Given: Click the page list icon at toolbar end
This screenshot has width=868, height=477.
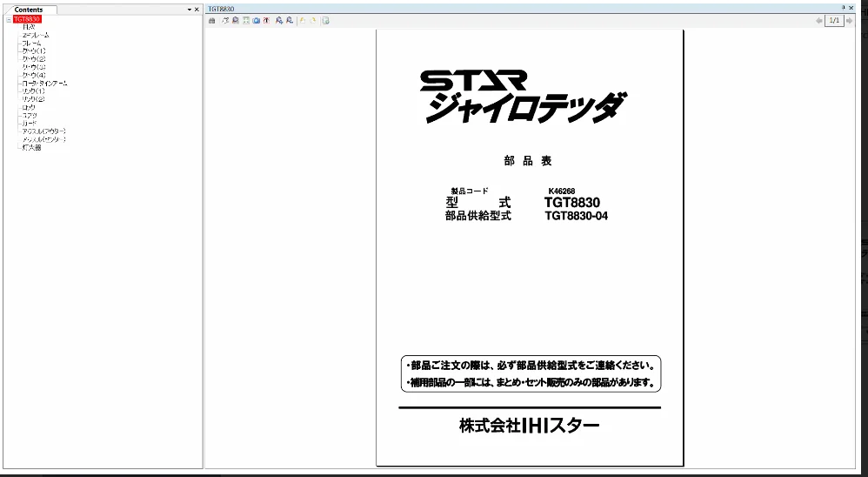Looking at the screenshot, I should coord(325,21).
